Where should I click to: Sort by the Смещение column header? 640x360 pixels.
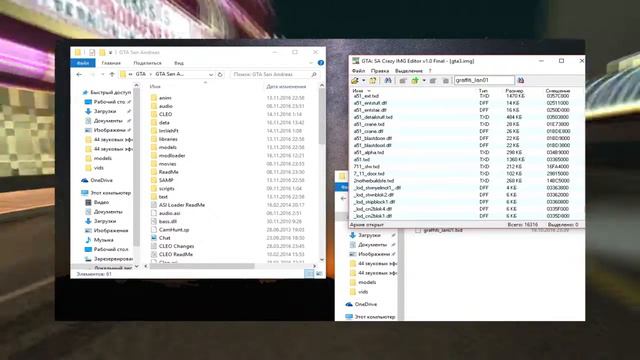(x=558, y=91)
